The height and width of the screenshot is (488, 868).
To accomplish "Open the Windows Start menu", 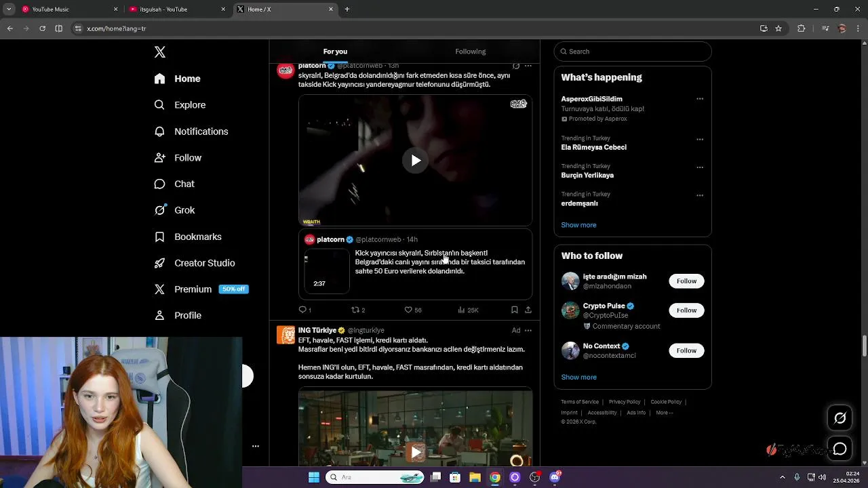I will click(x=313, y=477).
